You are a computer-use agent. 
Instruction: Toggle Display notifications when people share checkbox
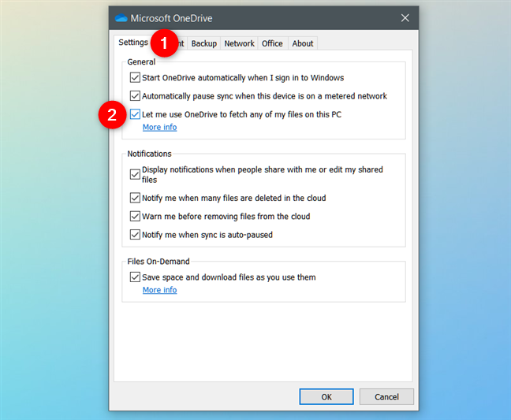pos(135,174)
